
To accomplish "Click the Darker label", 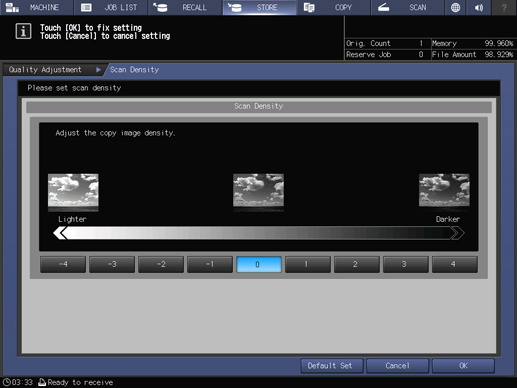I will pyautogui.click(x=448, y=219).
